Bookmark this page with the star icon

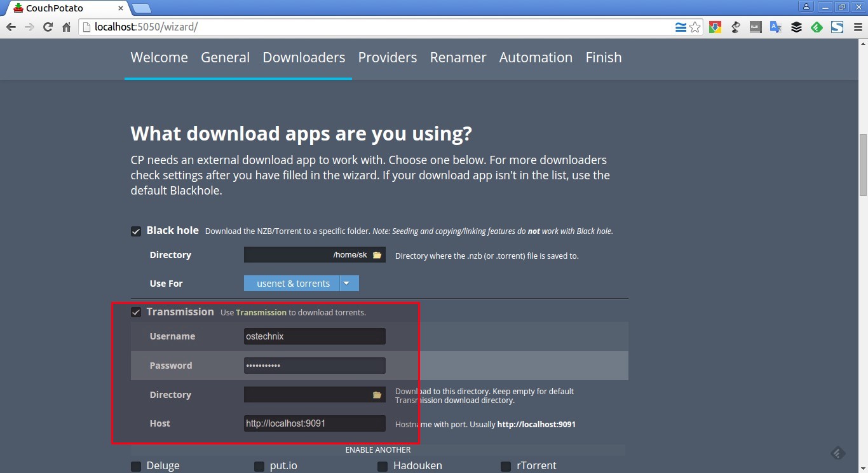pos(695,27)
